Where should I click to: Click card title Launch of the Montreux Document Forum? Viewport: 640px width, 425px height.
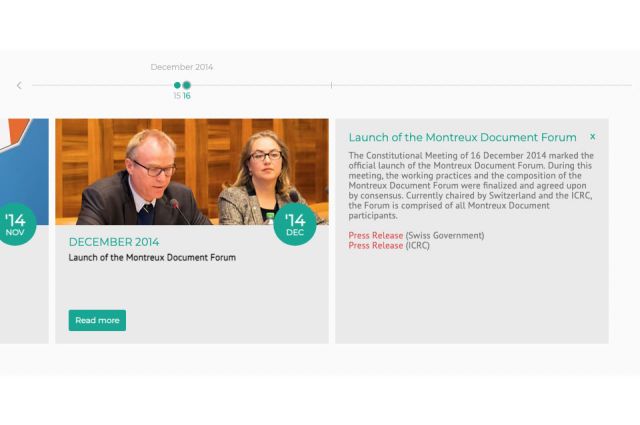click(152, 258)
